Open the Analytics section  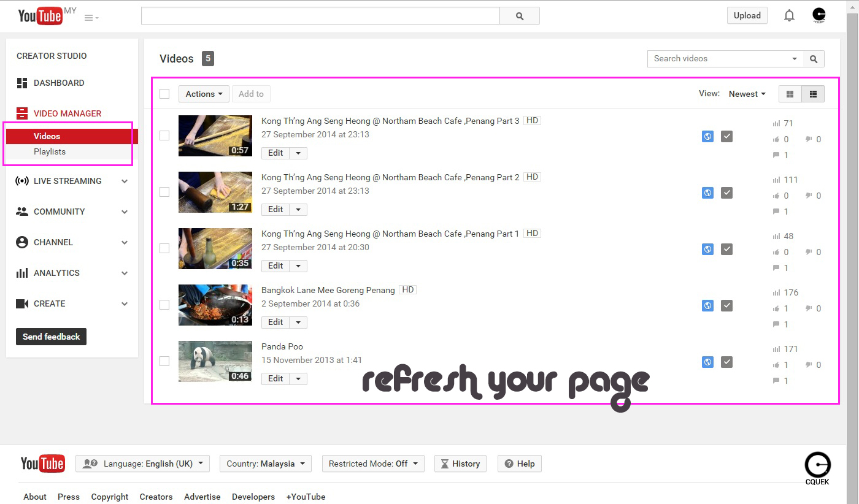point(56,273)
